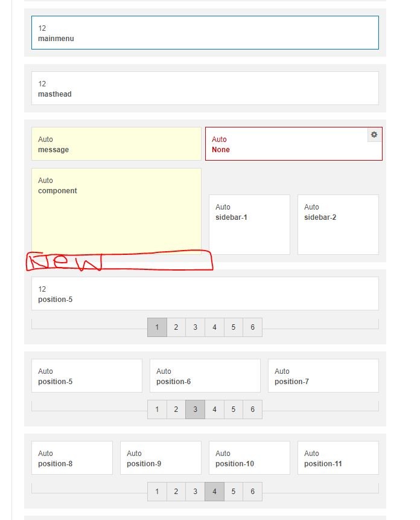420x520 pixels.
Task: Set position-8 row to 1 column
Action: pyautogui.click(x=157, y=492)
